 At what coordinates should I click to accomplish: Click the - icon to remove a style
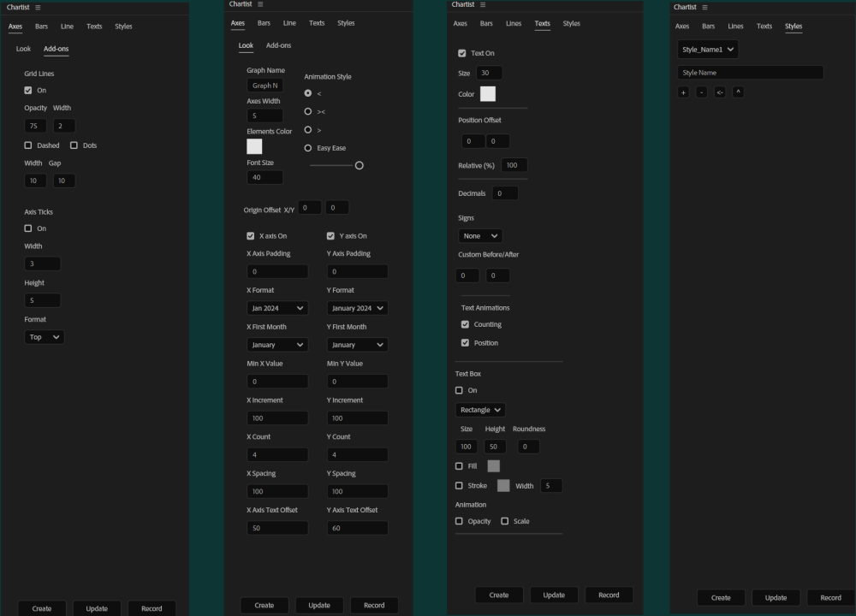[x=701, y=92]
